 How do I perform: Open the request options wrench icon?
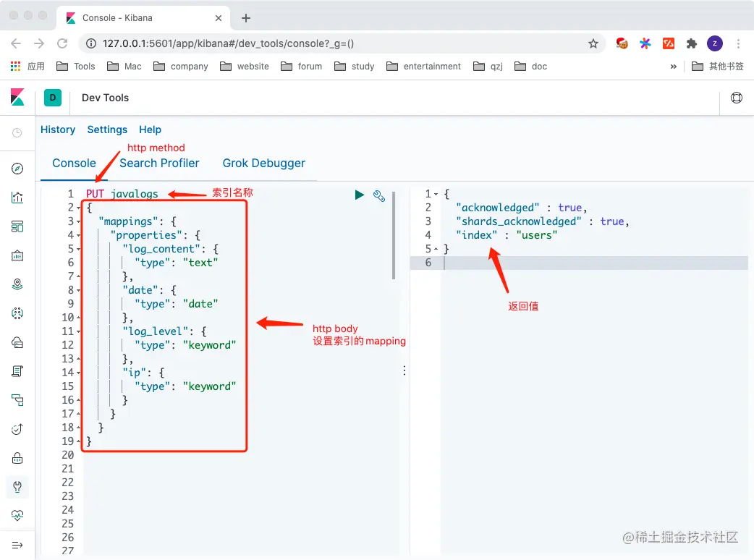coord(379,195)
